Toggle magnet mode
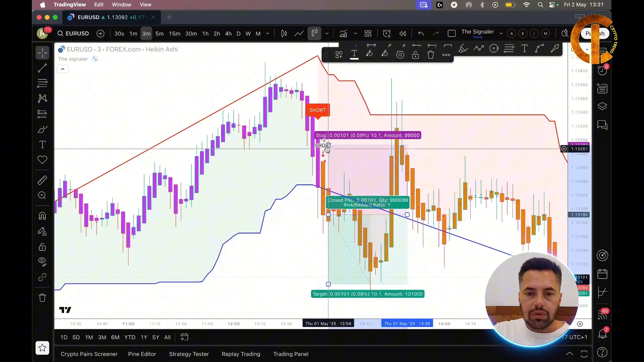This screenshot has width=644, height=362. [x=42, y=216]
